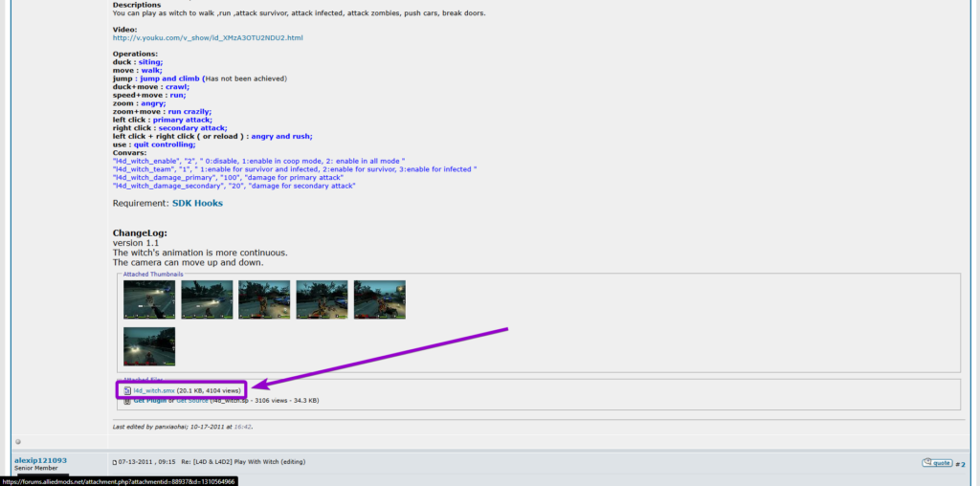Click the 'run crazily;' text

(190, 111)
